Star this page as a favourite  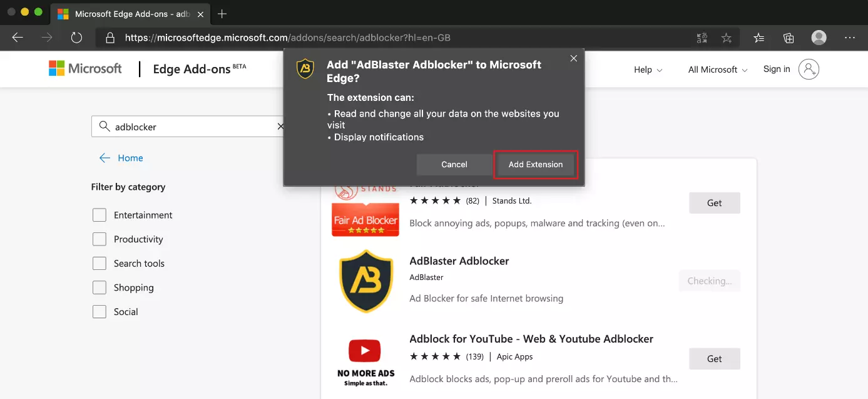(x=726, y=38)
